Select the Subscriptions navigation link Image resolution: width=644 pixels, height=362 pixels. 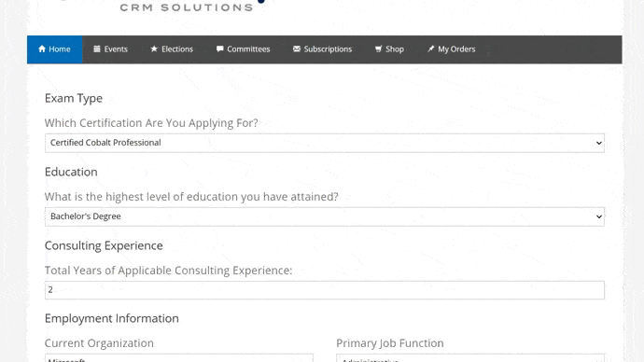point(322,49)
